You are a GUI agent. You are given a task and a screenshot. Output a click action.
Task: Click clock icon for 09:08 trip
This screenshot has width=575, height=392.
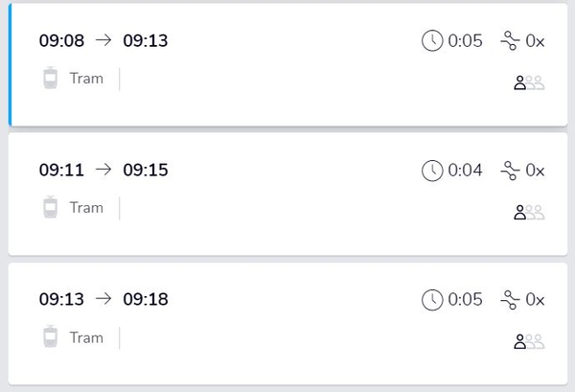[432, 41]
